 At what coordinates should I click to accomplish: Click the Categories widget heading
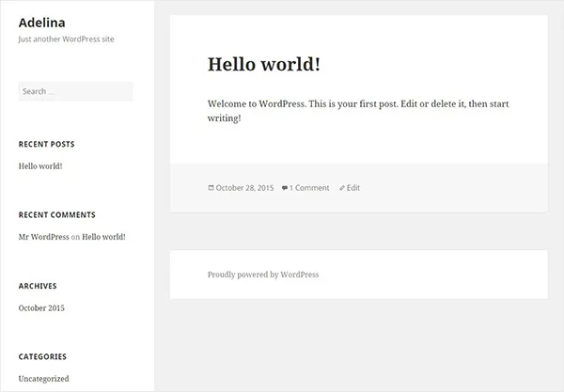pyautogui.click(x=42, y=357)
